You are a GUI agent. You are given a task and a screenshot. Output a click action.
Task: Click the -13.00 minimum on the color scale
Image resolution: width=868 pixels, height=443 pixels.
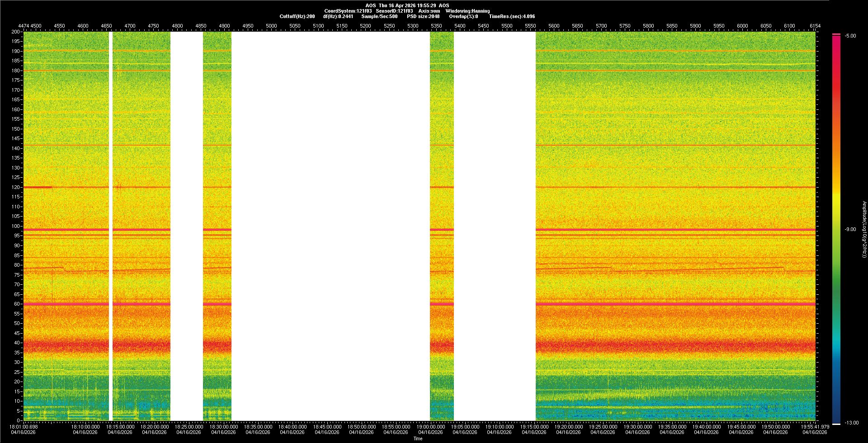(x=851, y=423)
